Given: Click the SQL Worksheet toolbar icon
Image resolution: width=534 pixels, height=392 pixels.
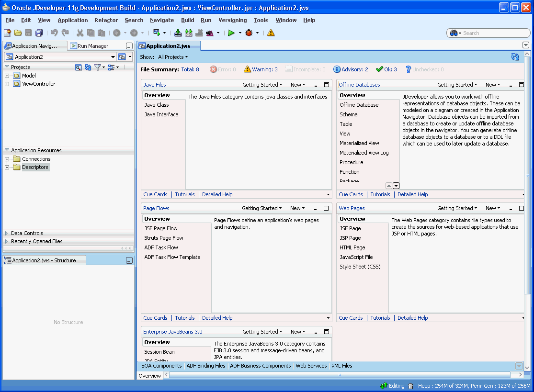Looking at the screenshot, I should (157, 33).
